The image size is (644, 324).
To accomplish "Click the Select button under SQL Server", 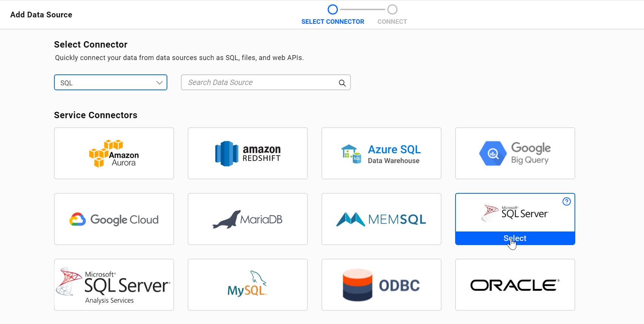I will [515, 238].
